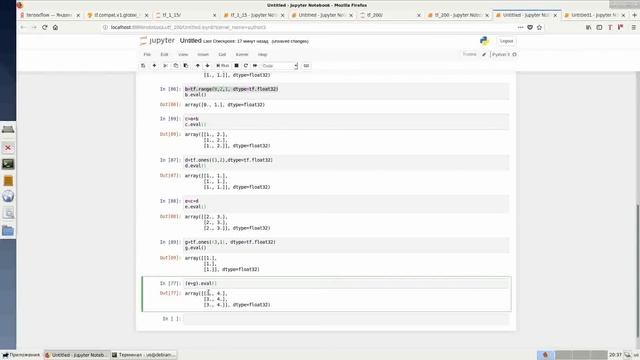The height and width of the screenshot is (360, 640).
Task: Open the Help menu in Jupyter
Action: (x=262, y=54)
